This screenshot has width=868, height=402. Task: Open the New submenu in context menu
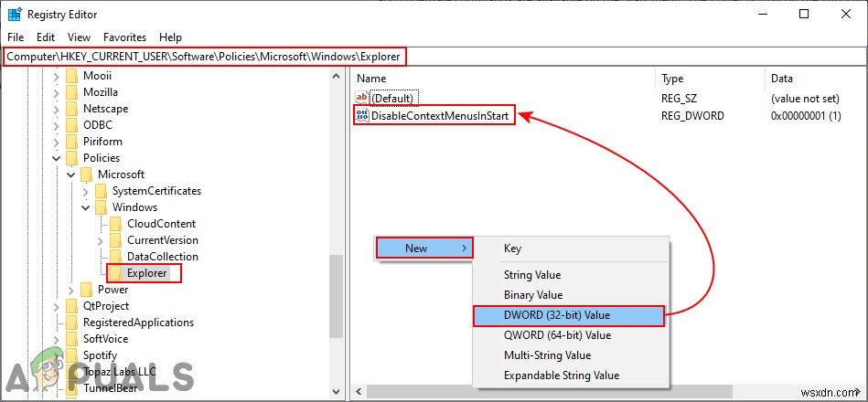click(x=424, y=249)
